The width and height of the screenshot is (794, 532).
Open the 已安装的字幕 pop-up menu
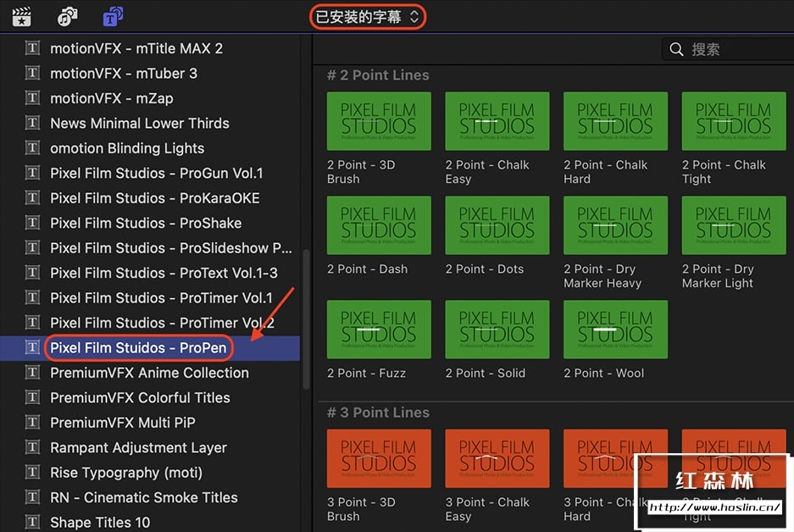pos(368,17)
